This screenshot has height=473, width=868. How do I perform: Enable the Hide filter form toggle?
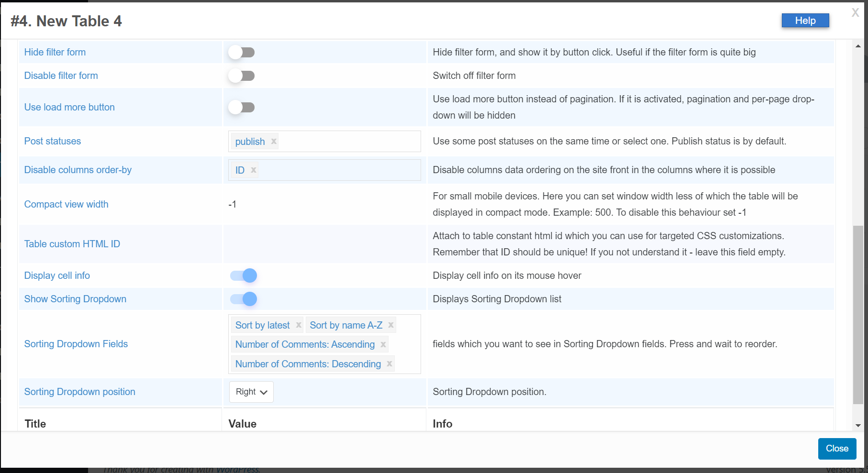(x=242, y=53)
